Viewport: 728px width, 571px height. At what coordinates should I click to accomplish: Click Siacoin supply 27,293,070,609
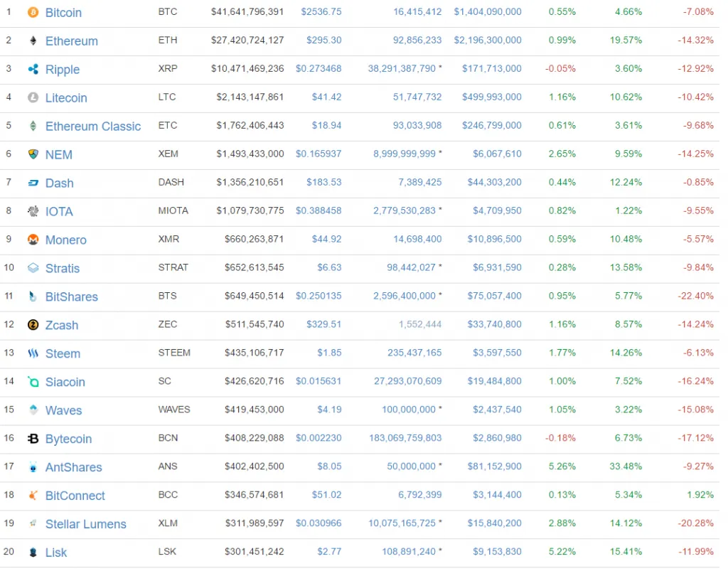click(407, 381)
